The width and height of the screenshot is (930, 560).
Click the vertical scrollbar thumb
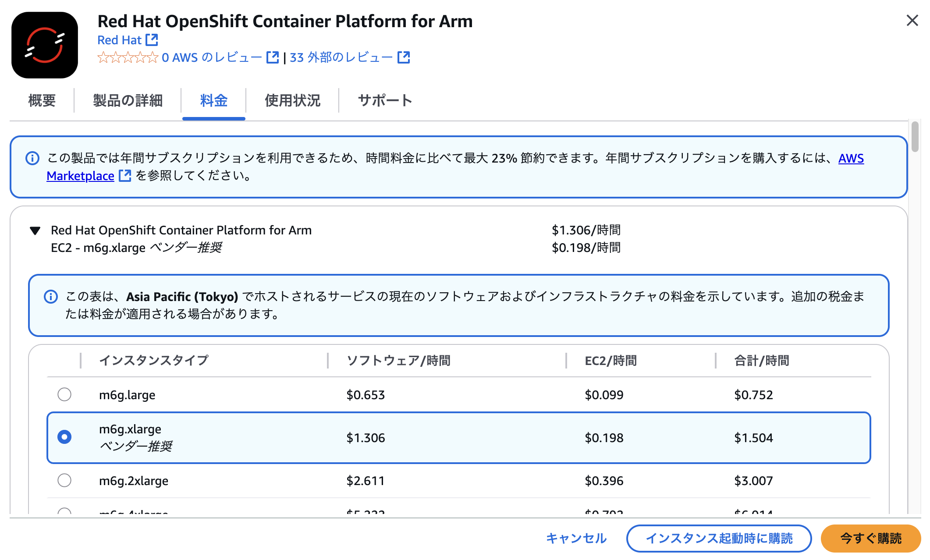915,137
